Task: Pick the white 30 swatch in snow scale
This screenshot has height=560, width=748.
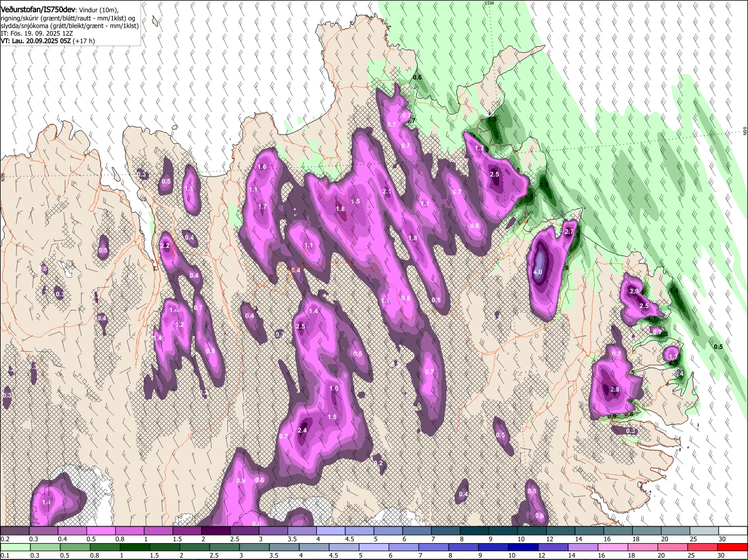Action: pyautogui.click(x=733, y=531)
